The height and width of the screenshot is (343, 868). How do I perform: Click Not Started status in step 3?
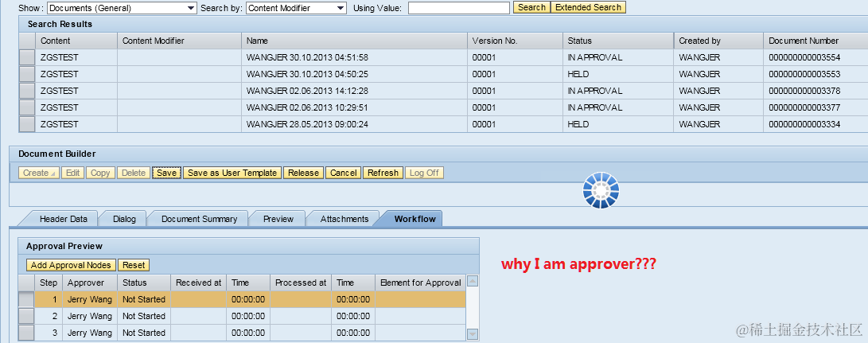click(144, 333)
